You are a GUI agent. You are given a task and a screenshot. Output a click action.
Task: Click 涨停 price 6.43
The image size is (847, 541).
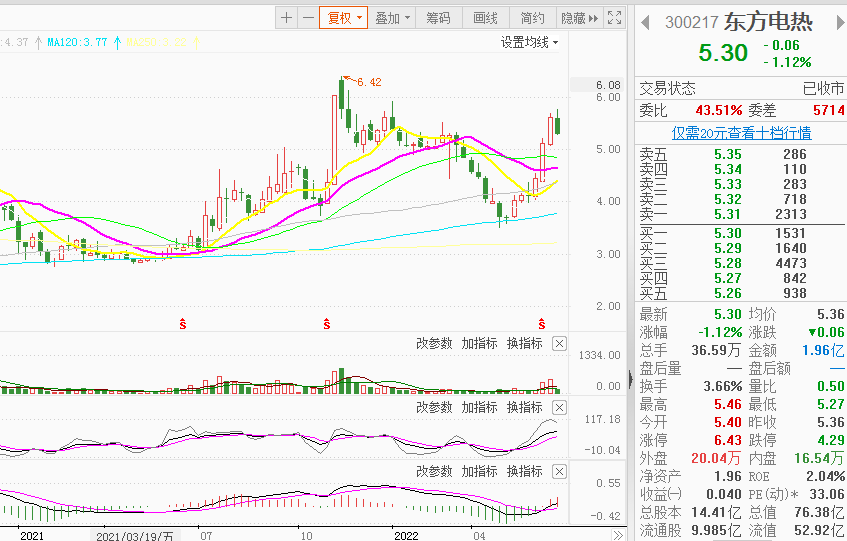[728, 440]
